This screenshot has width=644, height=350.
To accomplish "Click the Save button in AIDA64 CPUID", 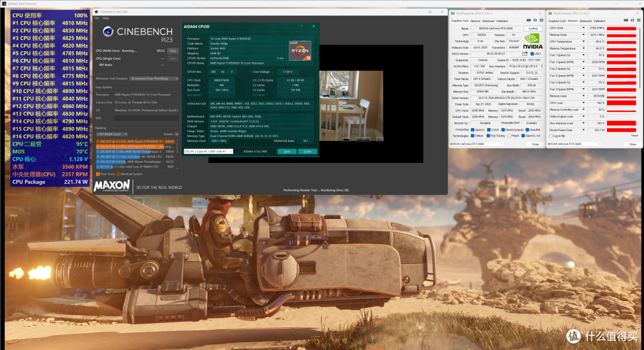I will 287,151.
